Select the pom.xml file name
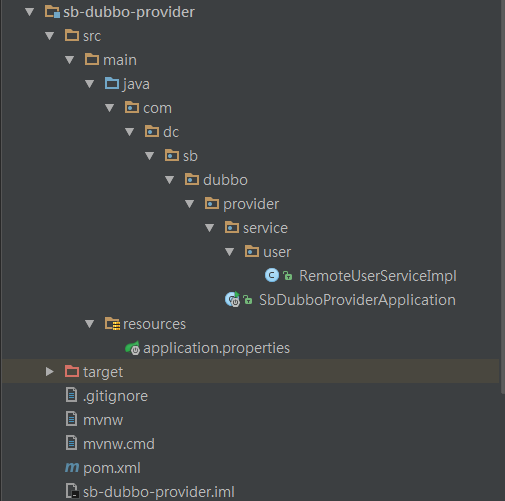This screenshot has height=501, width=505. point(112,468)
